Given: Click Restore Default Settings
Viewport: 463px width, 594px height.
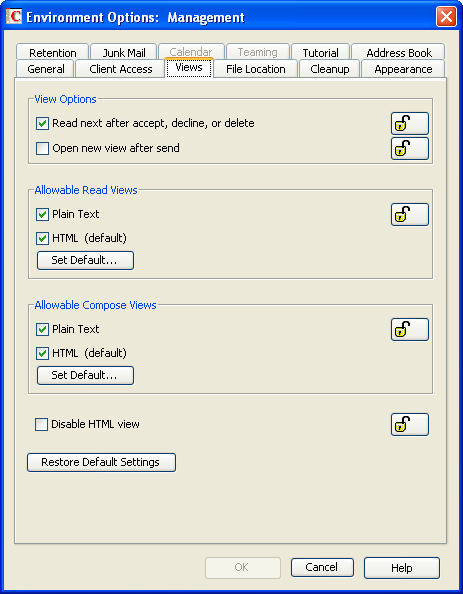Looking at the screenshot, I should point(101,463).
